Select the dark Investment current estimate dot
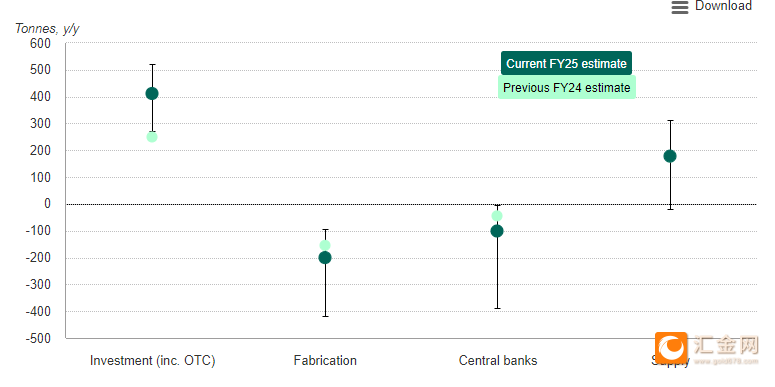The height and width of the screenshot is (387, 775). pyautogui.click(x=152, y=93)
